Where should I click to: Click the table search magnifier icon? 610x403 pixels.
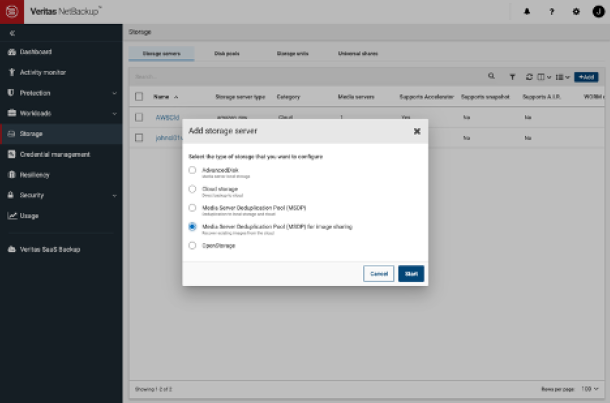tap(491, 76)
